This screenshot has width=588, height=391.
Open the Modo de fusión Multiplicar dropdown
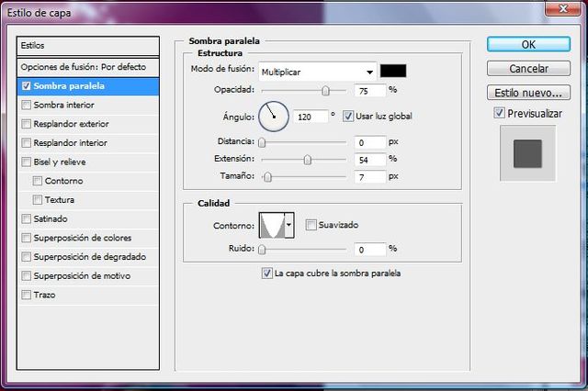pyautogui.click(x=318, y=72)
